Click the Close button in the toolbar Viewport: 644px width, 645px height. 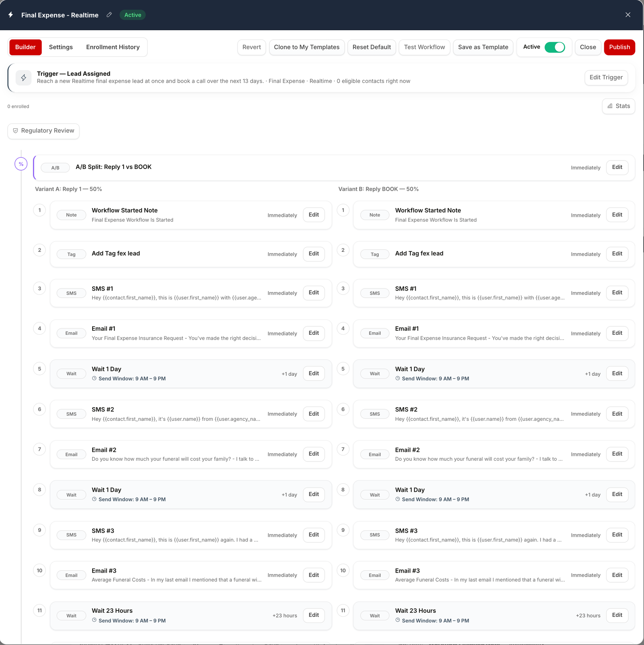(x=588, y=47)
